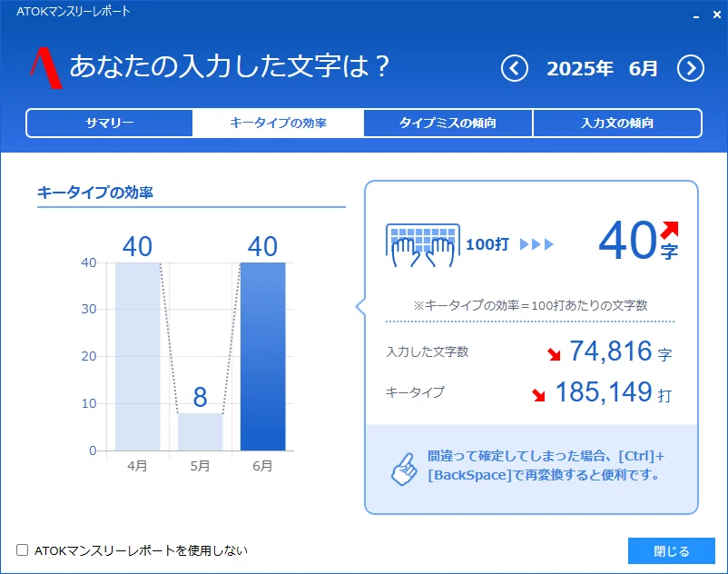
Task: Click the red down arrow beside 74,816
Action: (554, 354)
